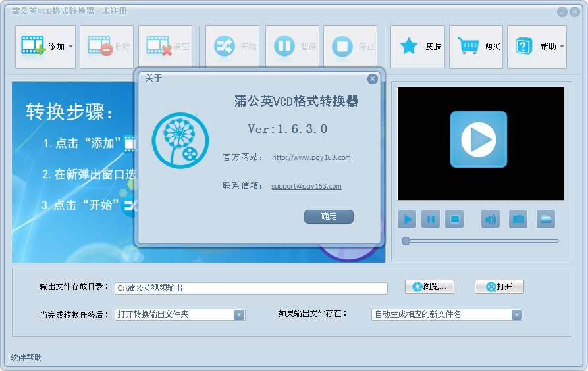Open the 购买 shopping cart button

(x=476, y=47)
